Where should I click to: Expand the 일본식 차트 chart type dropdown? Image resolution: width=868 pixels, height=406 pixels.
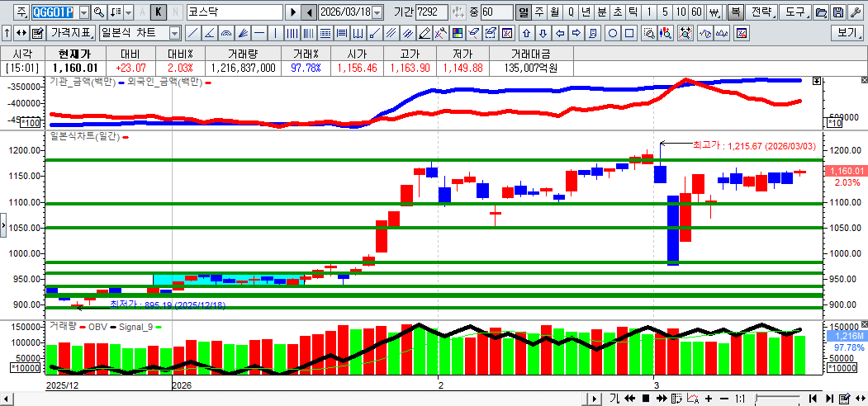coord(174,33)
